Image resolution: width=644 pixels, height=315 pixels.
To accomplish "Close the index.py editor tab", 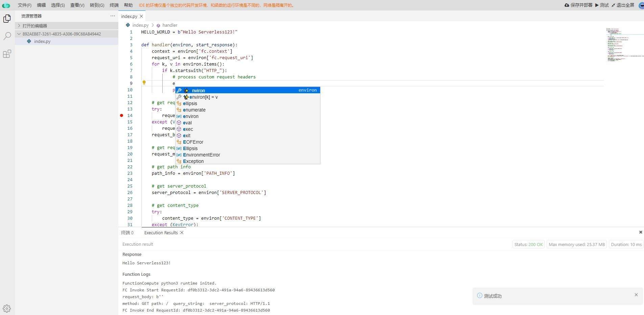I will (x=141, y=16).
